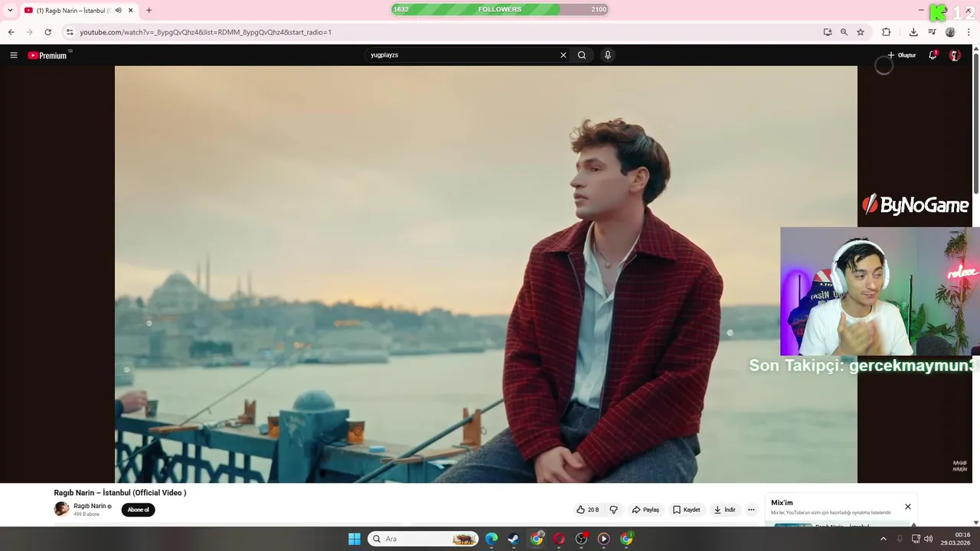Screen dimensions: 980x551
Task: Save the video with Kaydet
Action: click(686, 510)
